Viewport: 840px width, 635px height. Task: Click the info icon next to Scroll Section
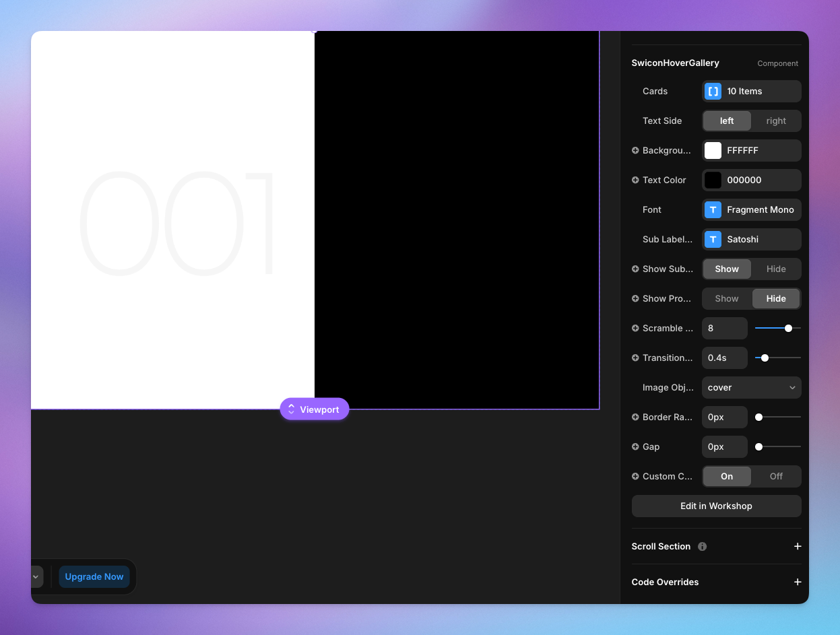[702, 547]
